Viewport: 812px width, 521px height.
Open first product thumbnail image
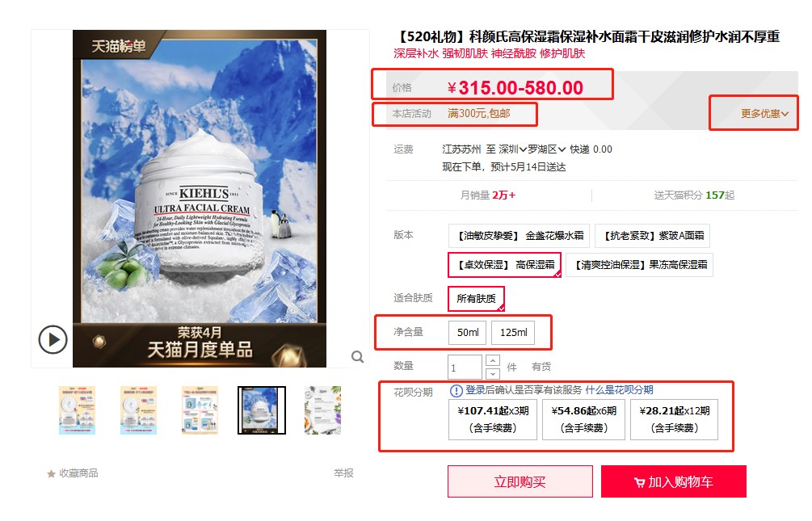click(x=77, y=410)
